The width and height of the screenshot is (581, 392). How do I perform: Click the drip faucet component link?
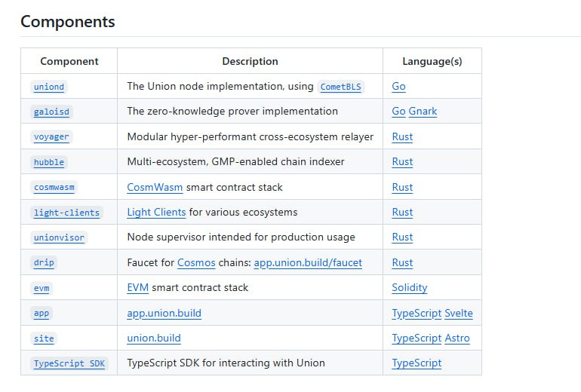pyautogui.click(x=45, y=263)
